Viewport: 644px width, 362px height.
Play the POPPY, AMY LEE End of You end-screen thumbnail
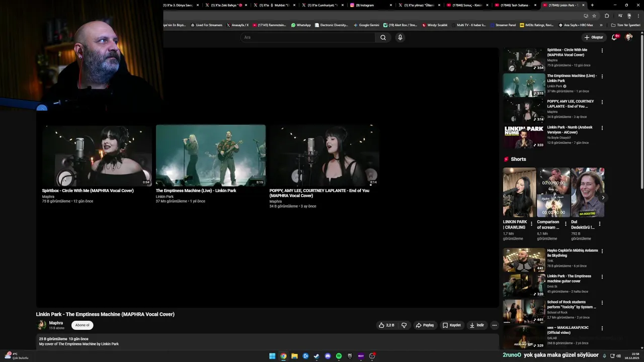click(x=324, y=155)
